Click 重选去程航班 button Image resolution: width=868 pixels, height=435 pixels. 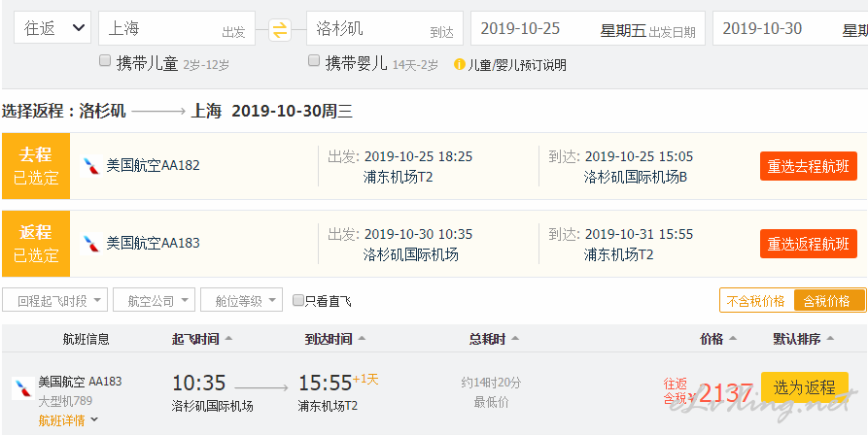[808, 166]
